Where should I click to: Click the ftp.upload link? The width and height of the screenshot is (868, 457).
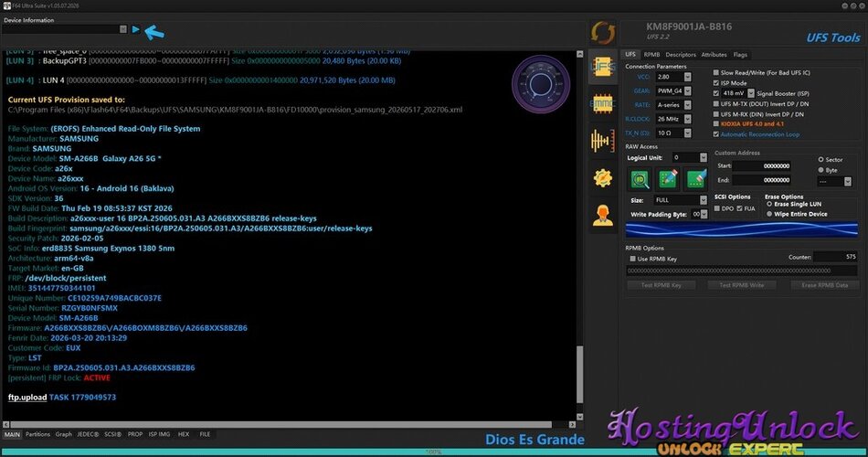[x=27, y=398]
